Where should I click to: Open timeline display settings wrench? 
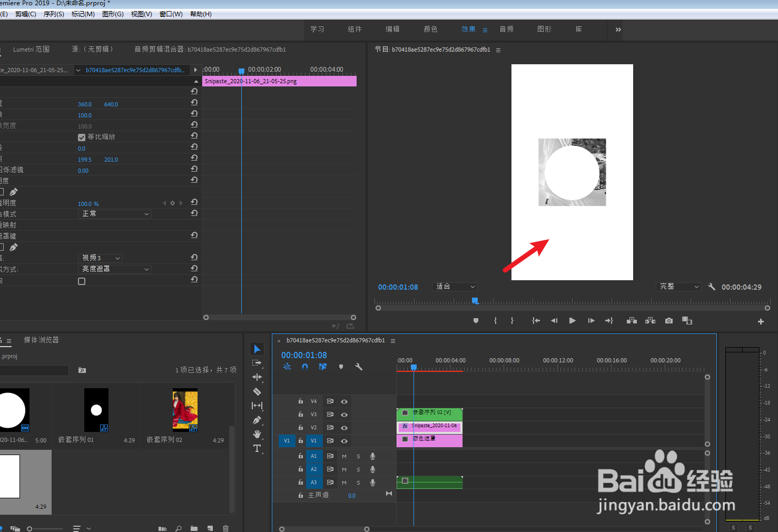(359, 367)
